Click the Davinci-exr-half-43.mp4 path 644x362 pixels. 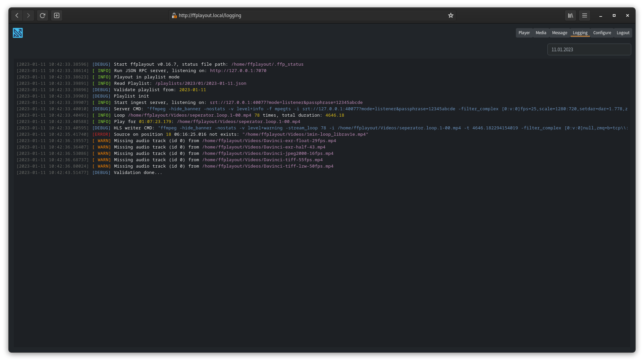click(264, 147)
